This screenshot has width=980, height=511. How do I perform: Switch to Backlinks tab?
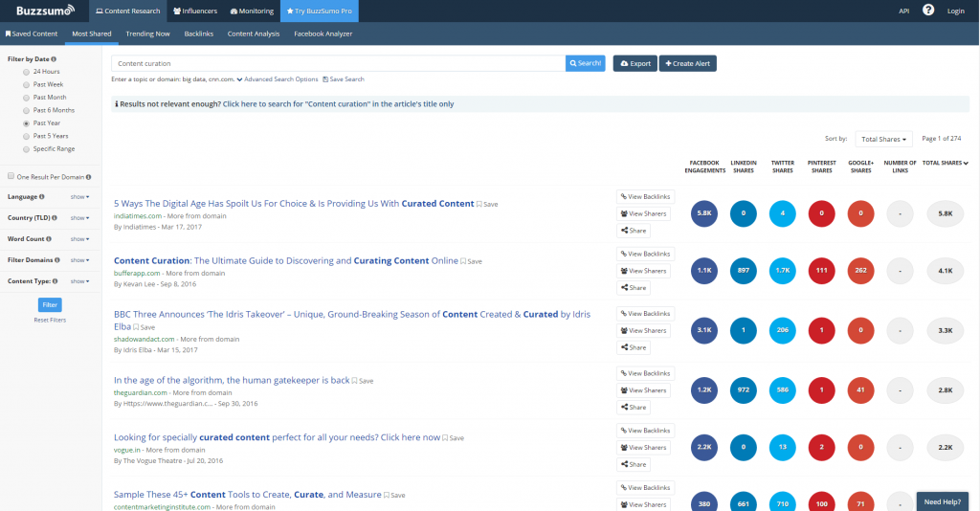pos(199,33)
